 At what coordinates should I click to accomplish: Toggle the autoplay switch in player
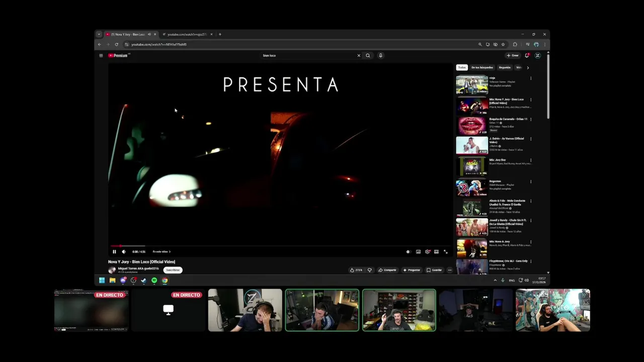(x=408, y=252)
